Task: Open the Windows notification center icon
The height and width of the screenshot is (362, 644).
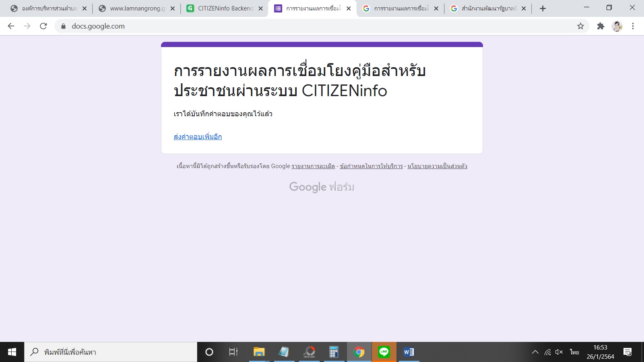Action: point(627,352)
